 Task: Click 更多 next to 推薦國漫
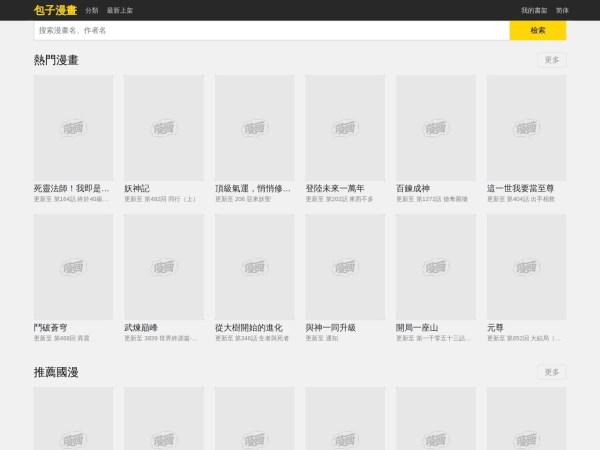[552, 372]
